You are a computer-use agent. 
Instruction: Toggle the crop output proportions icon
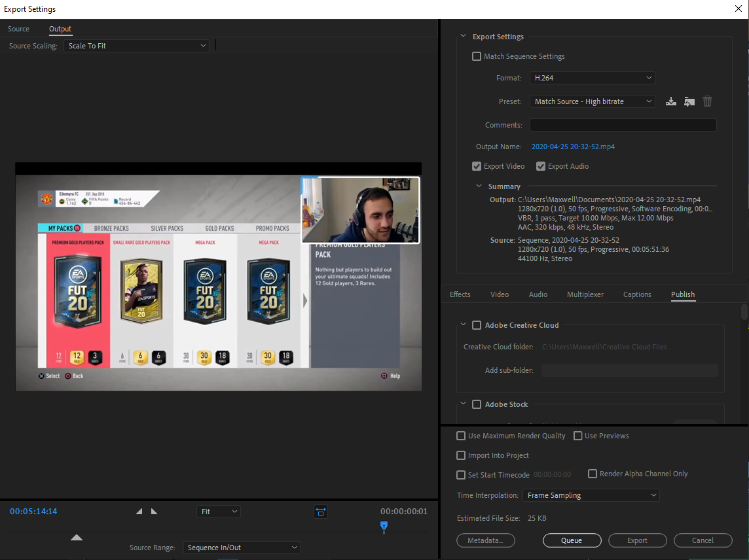point(320,512)
